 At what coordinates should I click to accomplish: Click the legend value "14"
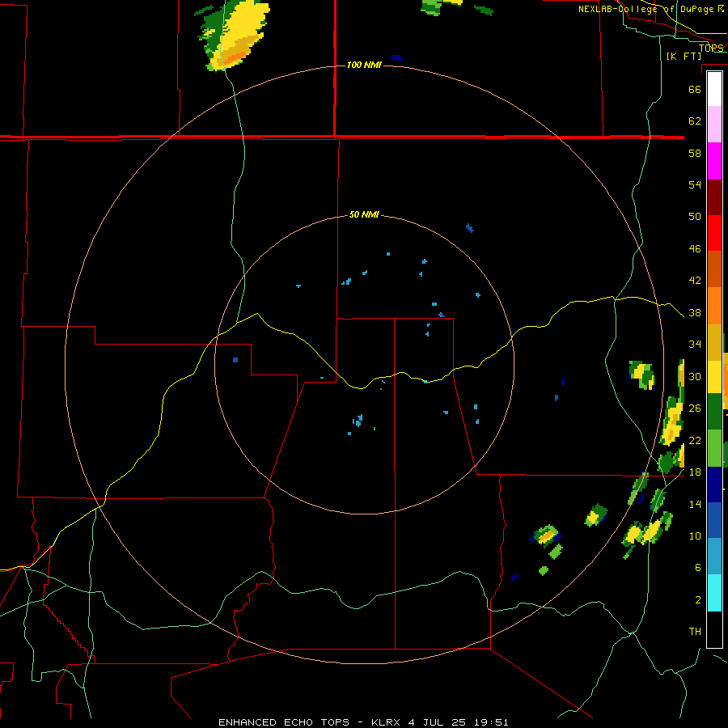[x=695, y=504]
